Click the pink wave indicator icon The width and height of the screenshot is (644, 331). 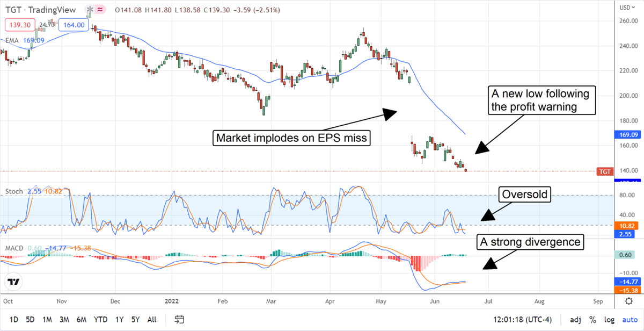pos(101,10)
